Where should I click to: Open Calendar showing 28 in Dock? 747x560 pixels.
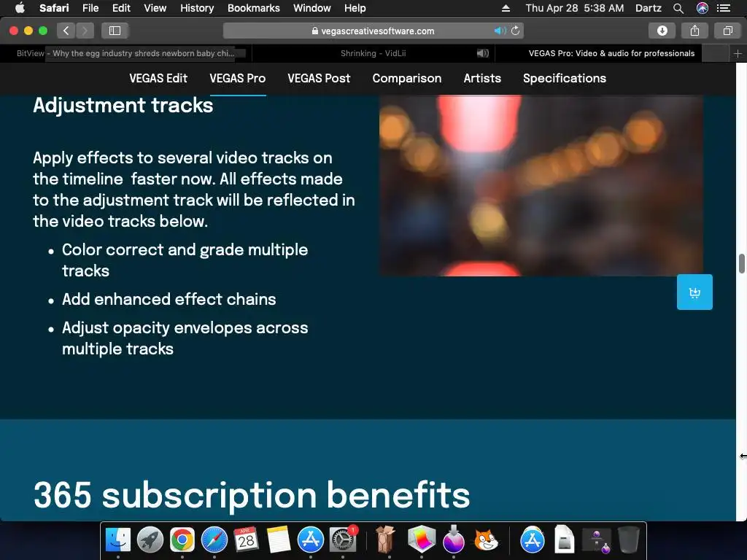[247, 540]
